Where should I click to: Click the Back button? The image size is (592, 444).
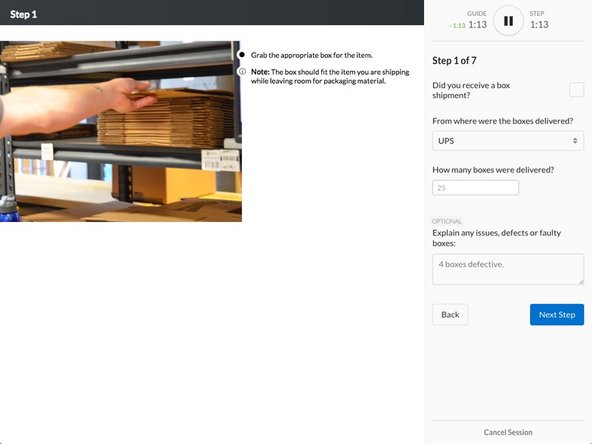pos(450,314)
